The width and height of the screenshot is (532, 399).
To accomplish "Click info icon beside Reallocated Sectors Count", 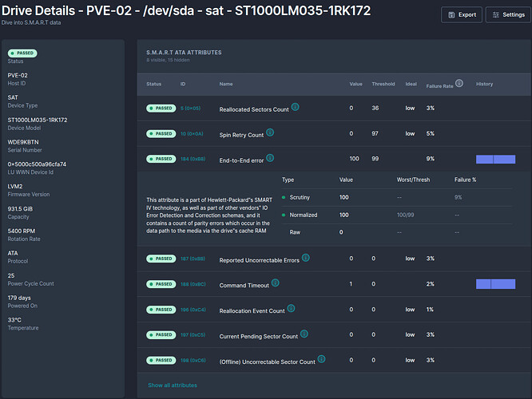I will coord(296,107).
